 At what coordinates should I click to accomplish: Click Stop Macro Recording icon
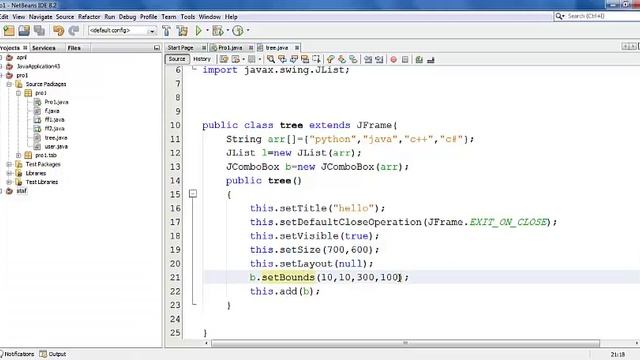coord(405,60)
